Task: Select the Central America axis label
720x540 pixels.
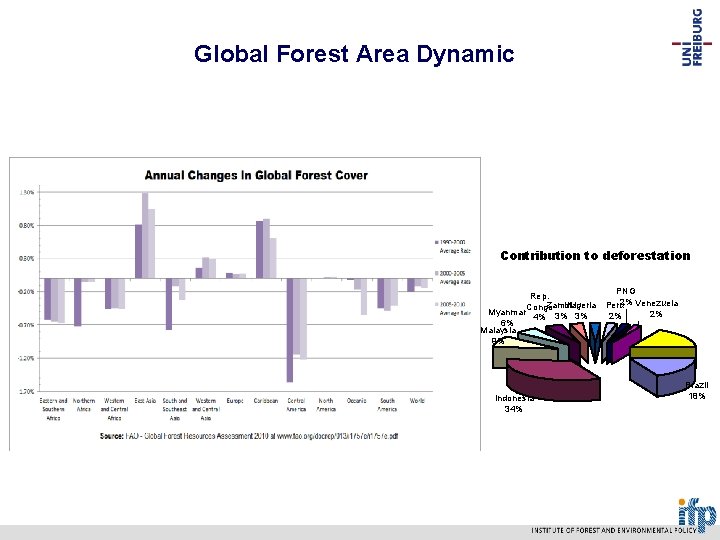Action: click(296, 405)
